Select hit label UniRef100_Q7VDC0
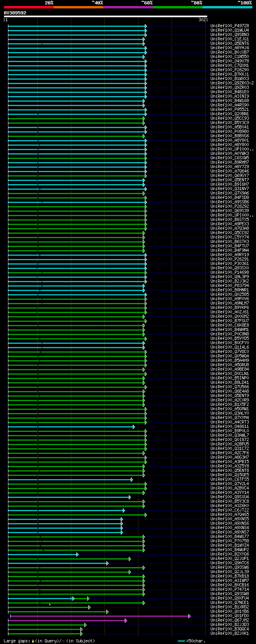 point(230,351)
